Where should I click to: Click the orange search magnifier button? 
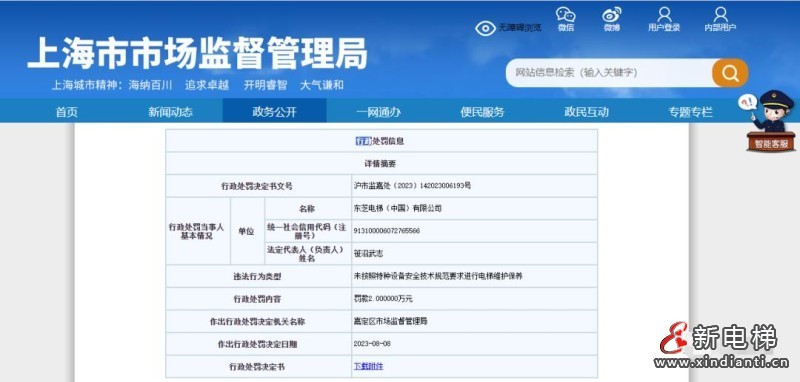[730, 73]
